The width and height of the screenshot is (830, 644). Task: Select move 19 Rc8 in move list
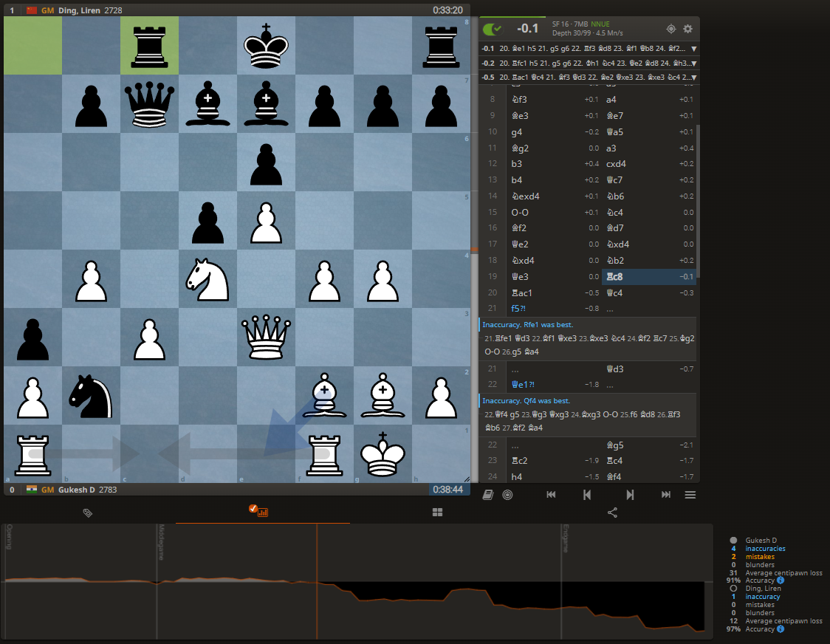614,277
